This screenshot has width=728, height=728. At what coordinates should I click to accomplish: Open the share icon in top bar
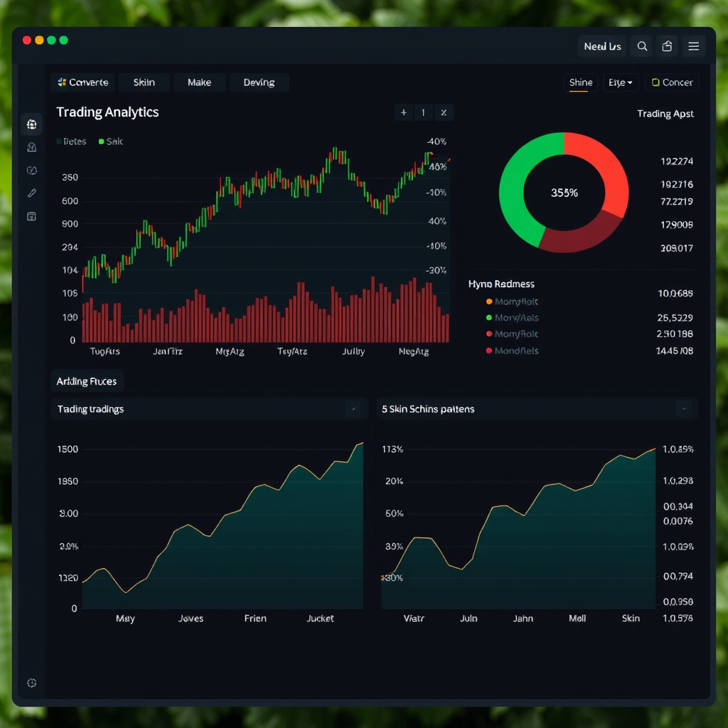coord(667,46)
